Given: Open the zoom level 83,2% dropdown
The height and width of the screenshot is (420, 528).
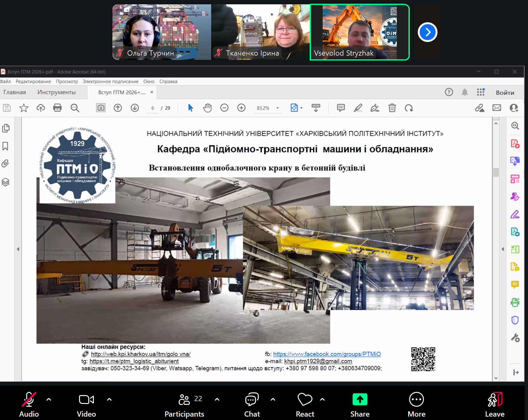Looking at the screenshot, I should pos(278,108).
